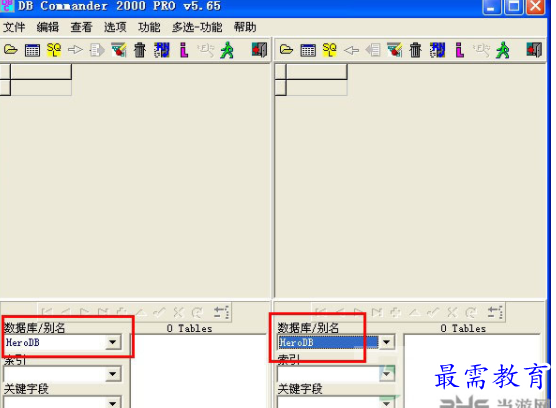556x408 pixels.
Task: Expand left 数据库/别名 HeroDB dropdown arrow
Action: (113, 342)
